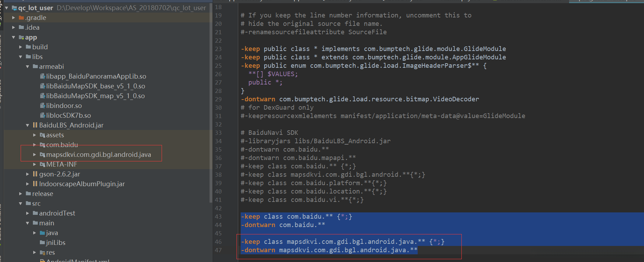Click the libs folder icon
Screen dimensions: 644x262
28,57
